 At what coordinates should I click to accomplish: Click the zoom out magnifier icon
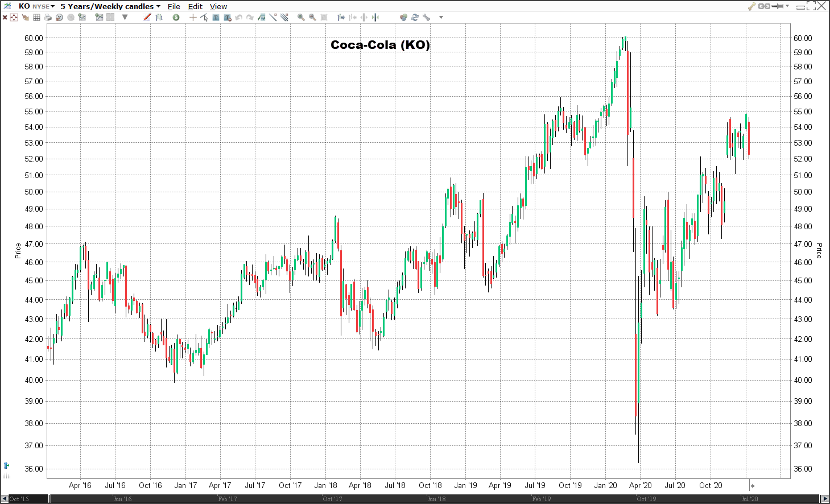(312, 17)
